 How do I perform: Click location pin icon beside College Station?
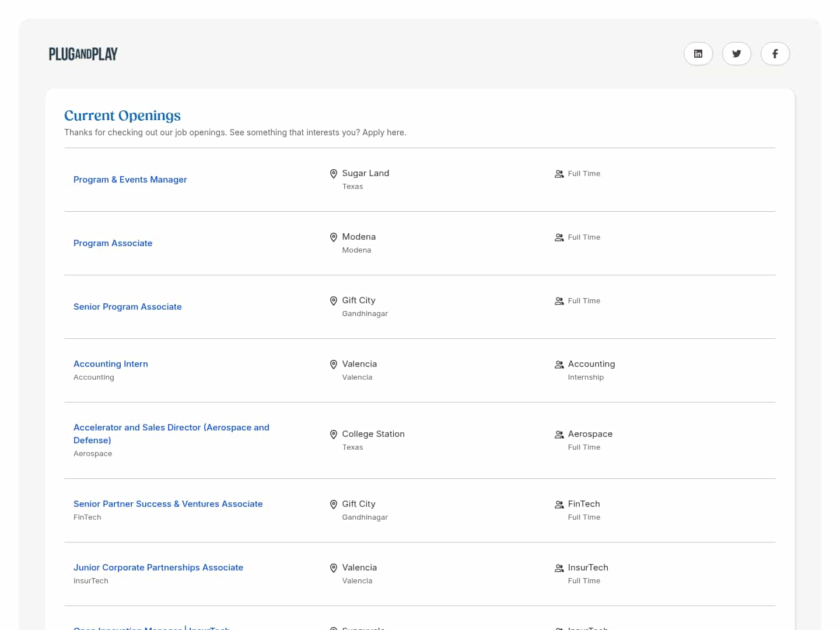[334, 435]
